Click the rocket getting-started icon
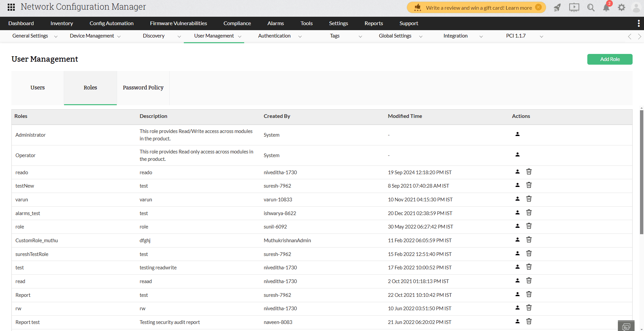Screen dimensions: 644x331 (557, 7)
